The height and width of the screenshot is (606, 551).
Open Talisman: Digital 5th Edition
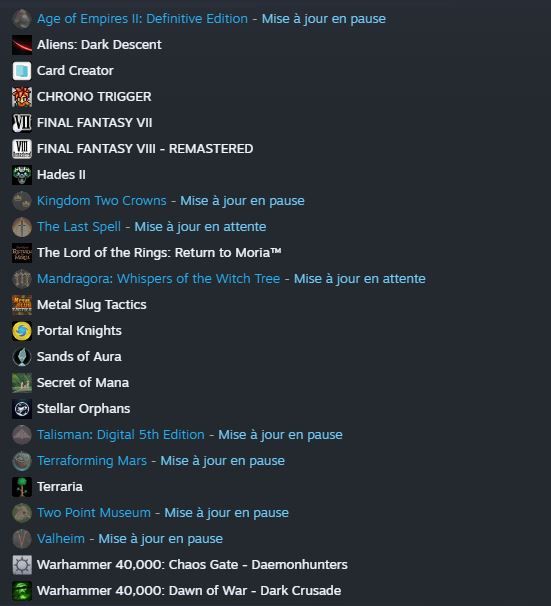121,435
